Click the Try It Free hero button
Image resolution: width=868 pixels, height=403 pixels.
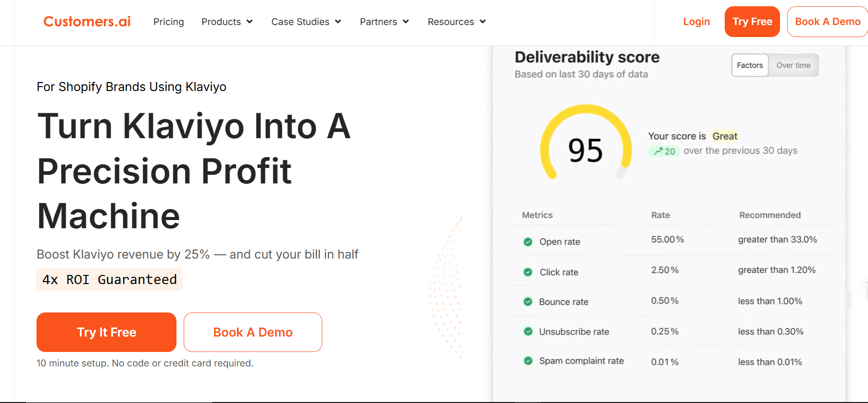(106, 332)
